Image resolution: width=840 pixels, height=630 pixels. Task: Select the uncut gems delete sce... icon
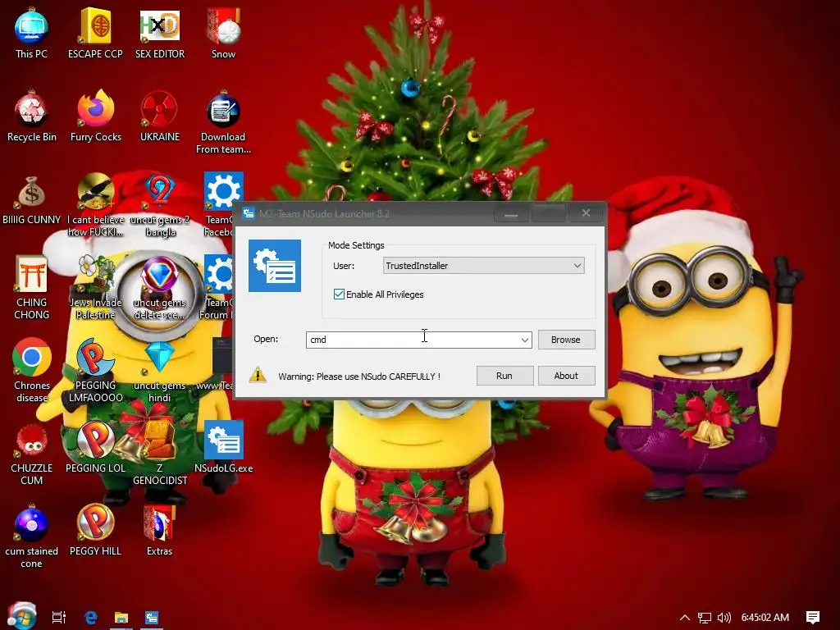click(x=160, y=288)
